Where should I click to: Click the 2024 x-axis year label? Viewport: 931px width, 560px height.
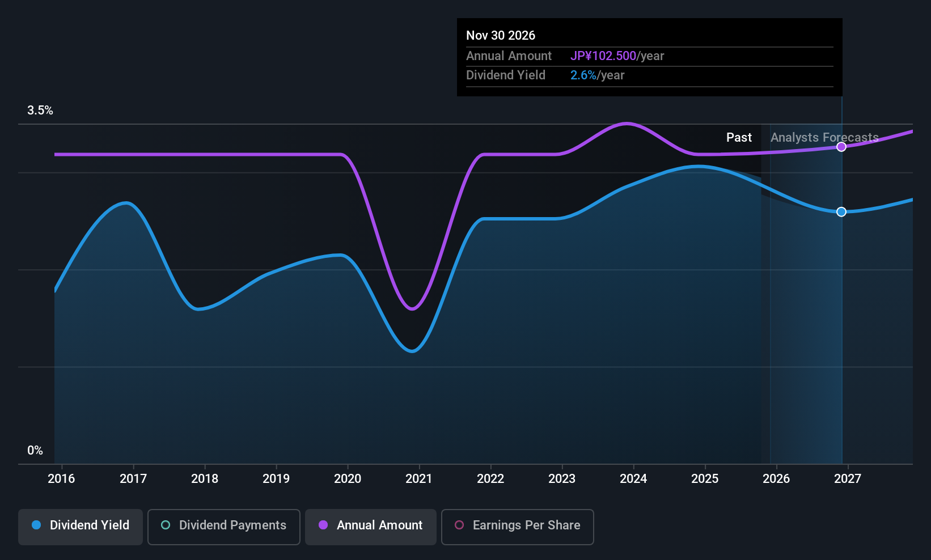[x=633, y=478]
